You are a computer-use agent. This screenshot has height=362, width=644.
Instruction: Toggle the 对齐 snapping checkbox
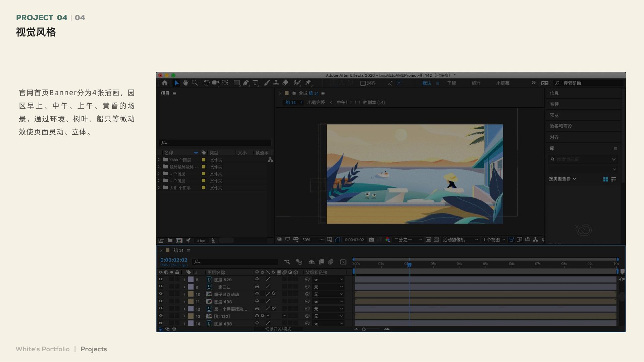(x=363, y=83)
